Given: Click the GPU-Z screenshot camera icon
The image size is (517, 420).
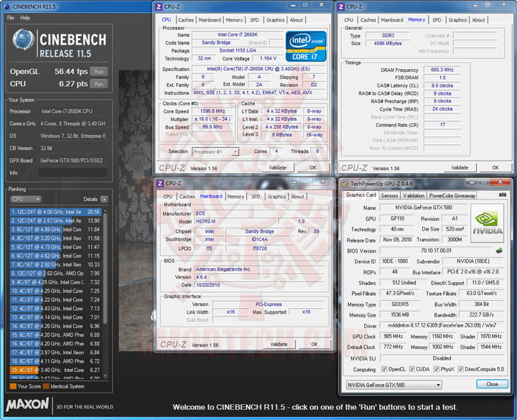Looking at the screenshot, I should [x=502, y=195].
